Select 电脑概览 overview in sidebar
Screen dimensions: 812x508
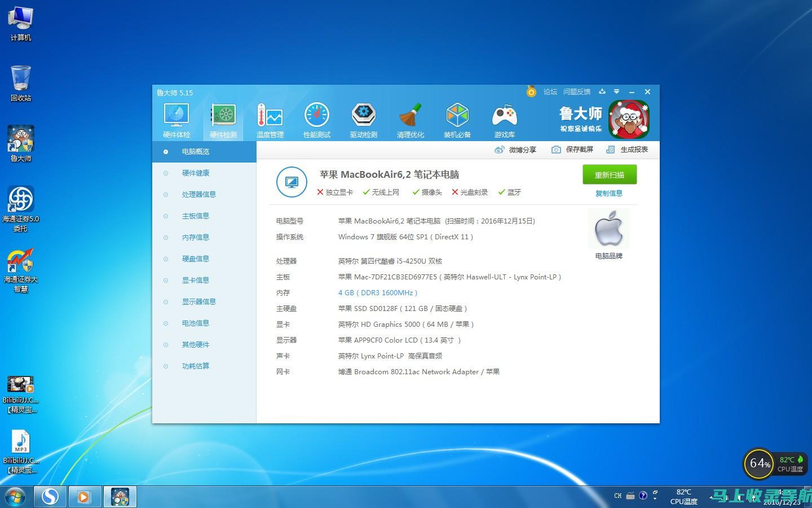click(x=204, y=151)
